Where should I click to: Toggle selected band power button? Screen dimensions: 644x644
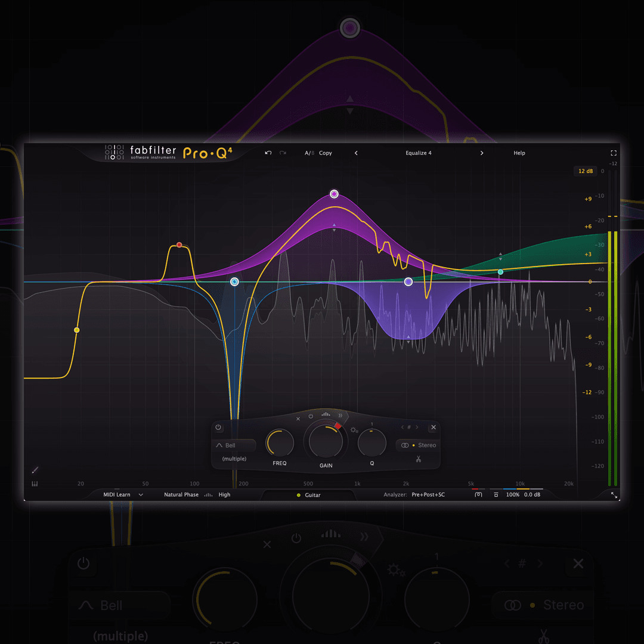(218, 427)
